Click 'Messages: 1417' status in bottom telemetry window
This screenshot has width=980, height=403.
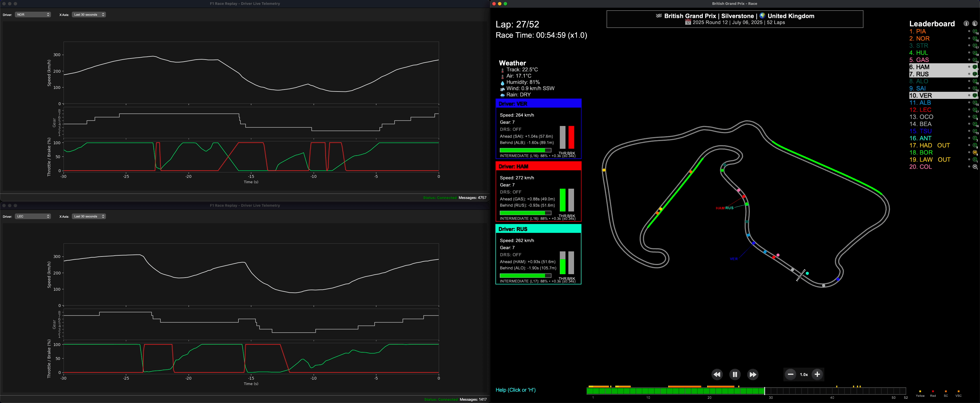tap(473, 399)
